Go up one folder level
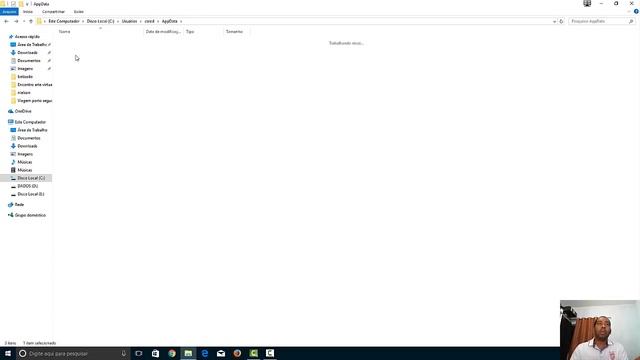 pyautogui.click(x=31, y=21)
